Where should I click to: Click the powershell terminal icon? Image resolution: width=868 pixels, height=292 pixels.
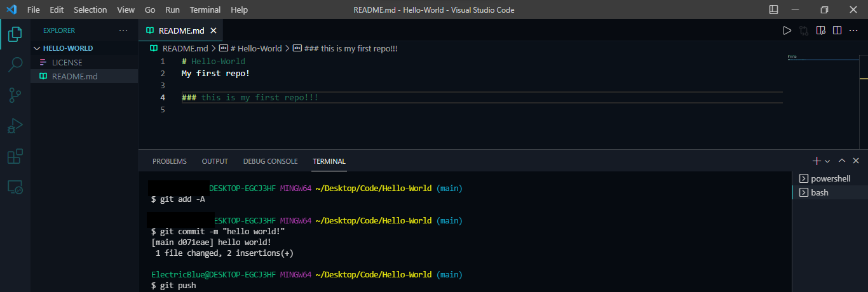coord(803,178)
